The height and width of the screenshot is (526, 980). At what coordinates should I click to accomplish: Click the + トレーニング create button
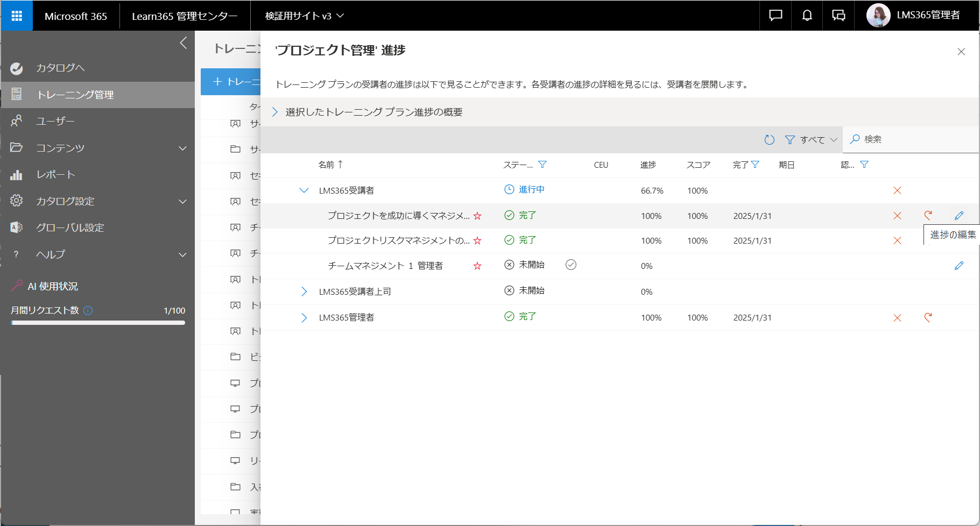[231, 82]
